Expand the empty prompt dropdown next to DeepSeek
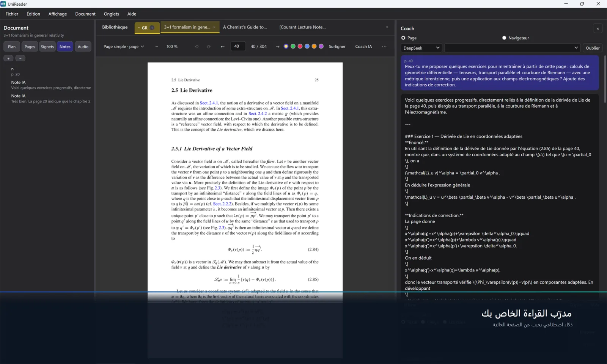 (x=512, y=48)
